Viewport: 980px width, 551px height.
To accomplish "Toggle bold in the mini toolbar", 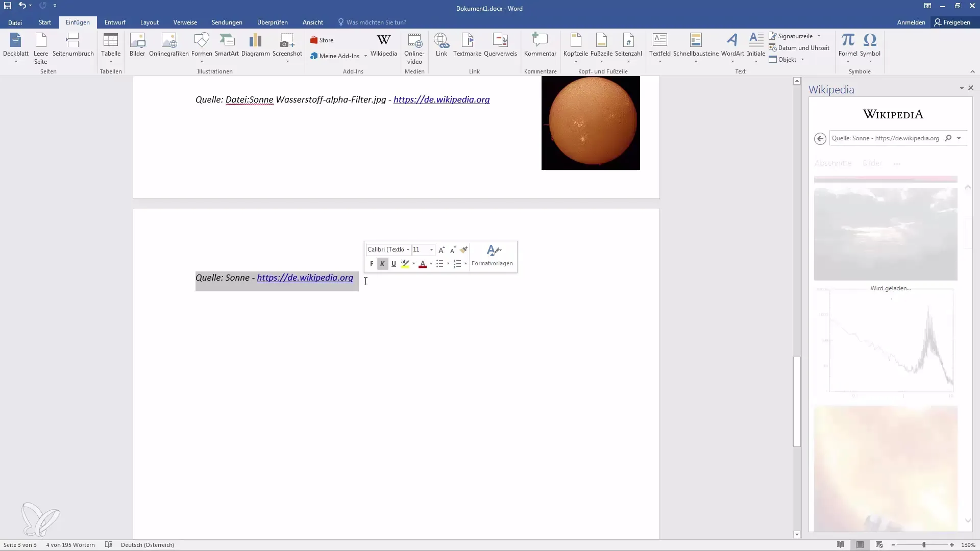I will (x=372, y=264).
